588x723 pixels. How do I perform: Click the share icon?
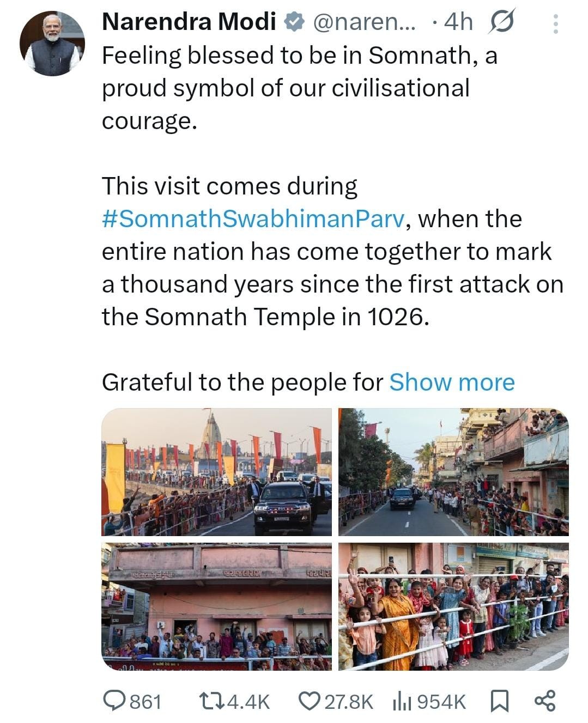click(x=544, y=700)
